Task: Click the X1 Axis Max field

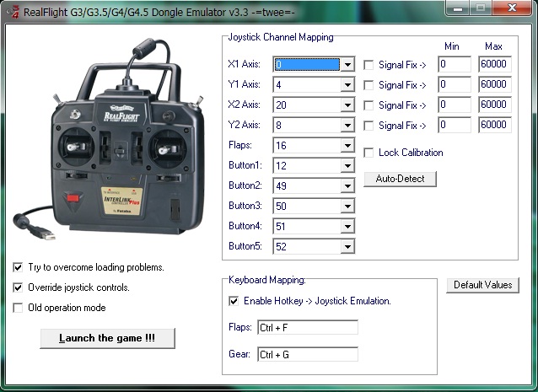Action: pos(495,64)
